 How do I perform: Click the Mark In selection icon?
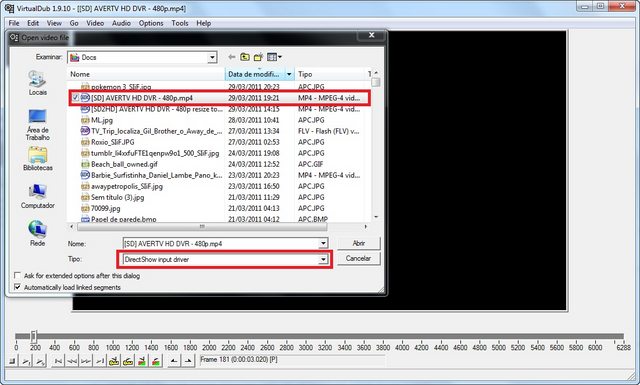(174, 361)
